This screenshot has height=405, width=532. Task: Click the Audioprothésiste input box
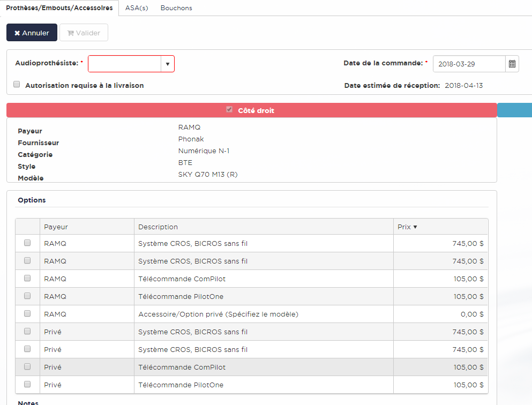[125, 64]
